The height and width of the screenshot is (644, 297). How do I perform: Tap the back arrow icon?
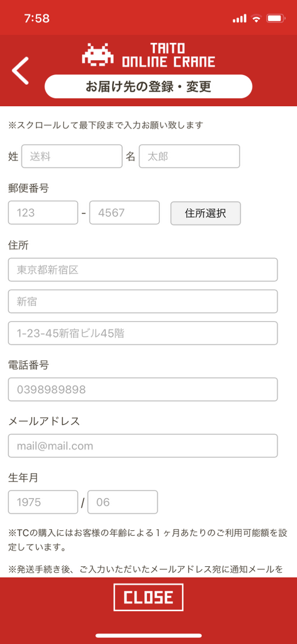tap(20, 71)
